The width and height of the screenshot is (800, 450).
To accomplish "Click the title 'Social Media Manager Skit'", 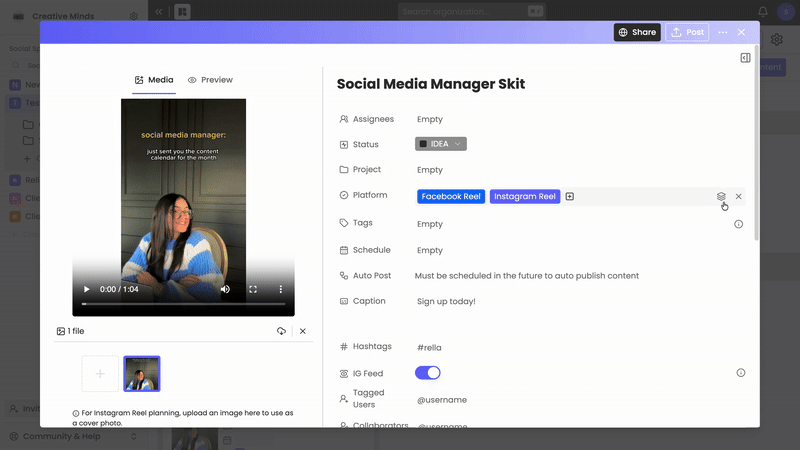I will tap(431, 84).
